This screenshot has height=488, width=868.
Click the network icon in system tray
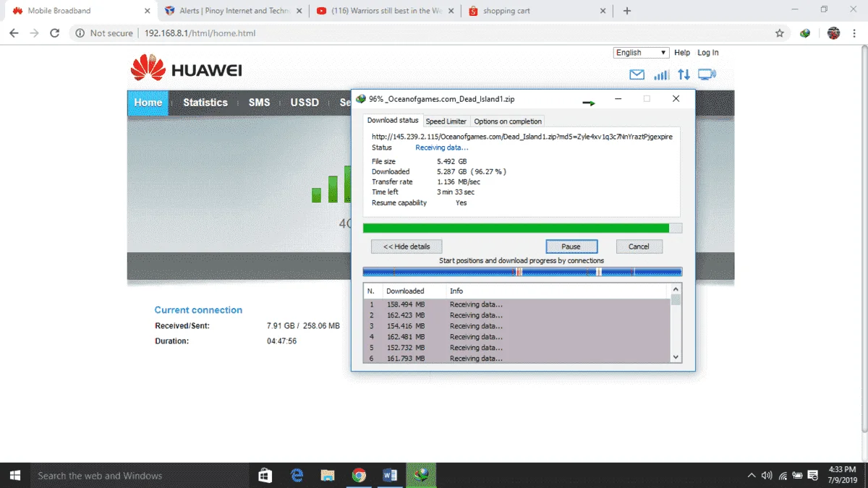pyautogui.click(x=783, y=476)
